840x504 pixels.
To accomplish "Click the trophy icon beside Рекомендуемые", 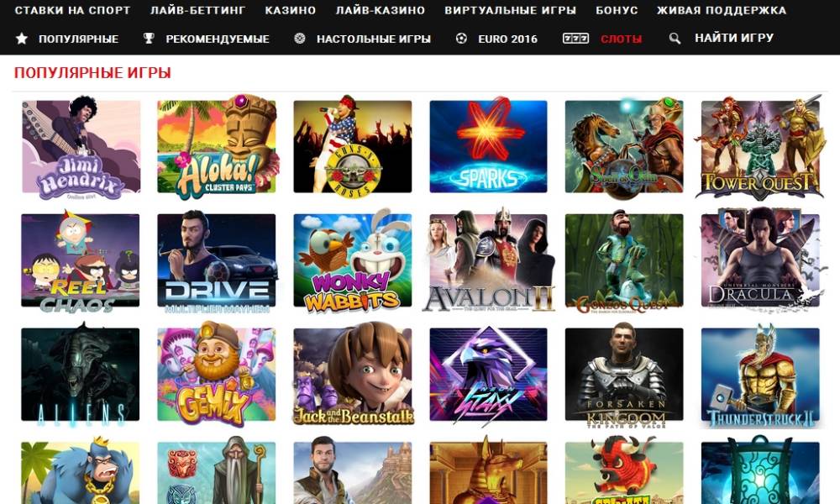I will tap(149, 39).
